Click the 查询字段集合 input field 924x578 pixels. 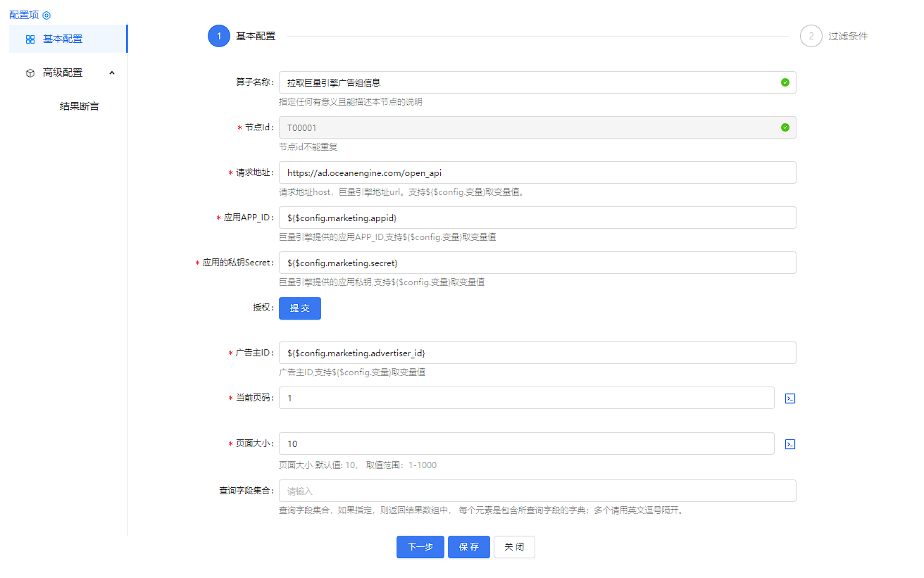pyautogui.click(x=537, y=491)
